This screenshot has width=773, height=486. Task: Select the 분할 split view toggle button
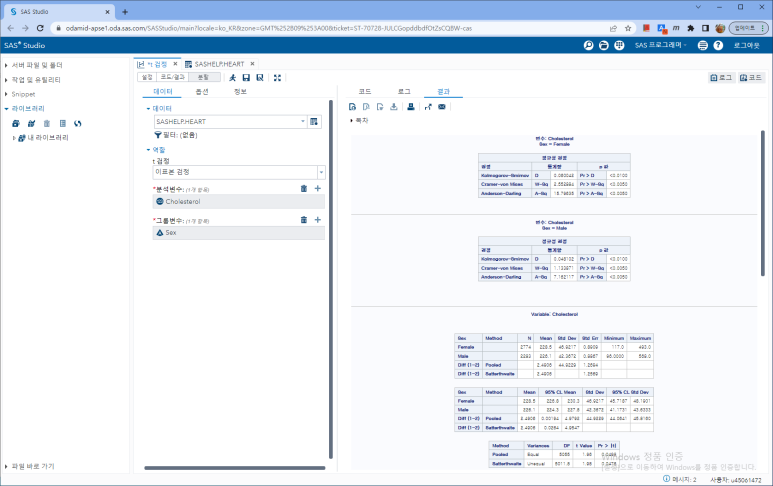pyautogui.click(x=204, y=77)
